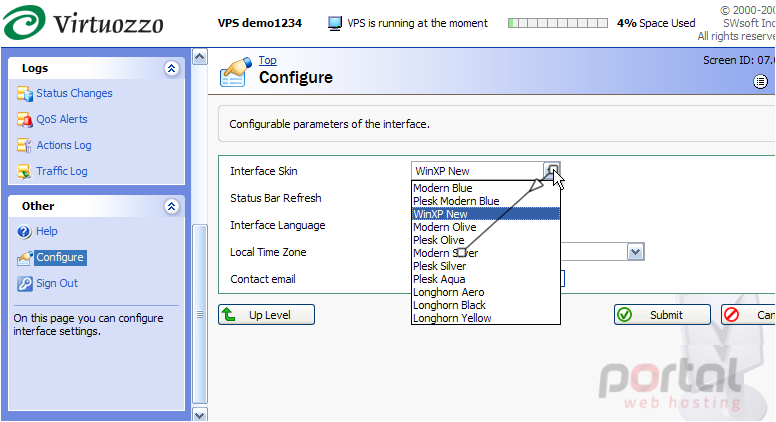Select Modern Silver skin option

coord(485,253)
